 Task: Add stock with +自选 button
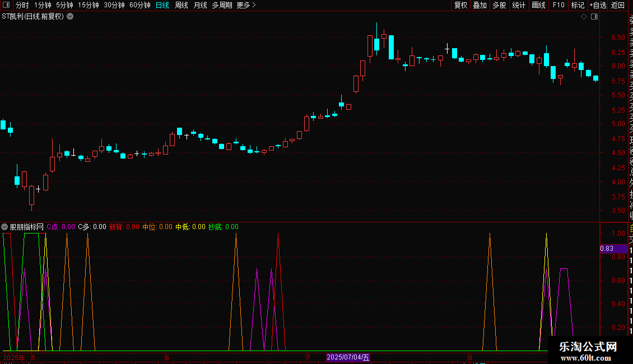(598, 5)
